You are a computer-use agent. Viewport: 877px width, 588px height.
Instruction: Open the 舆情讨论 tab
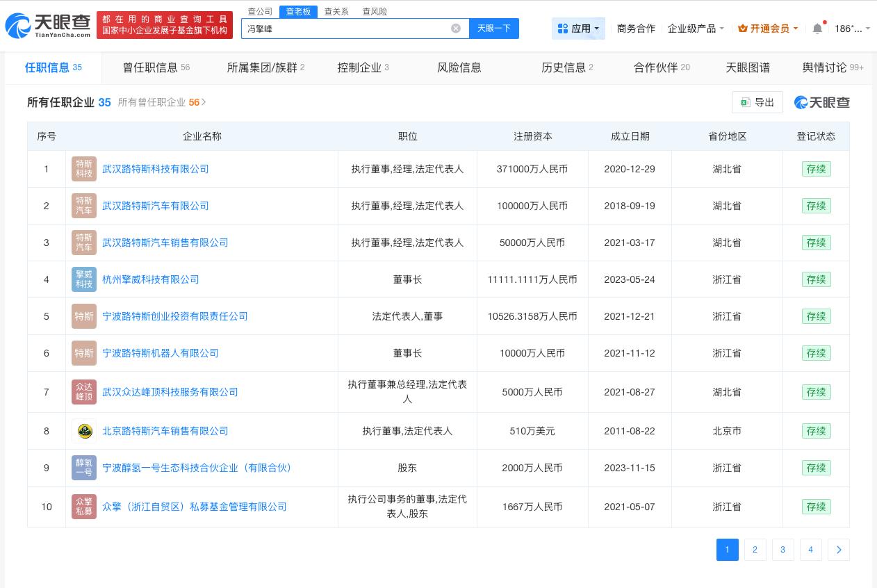[833, 67]
